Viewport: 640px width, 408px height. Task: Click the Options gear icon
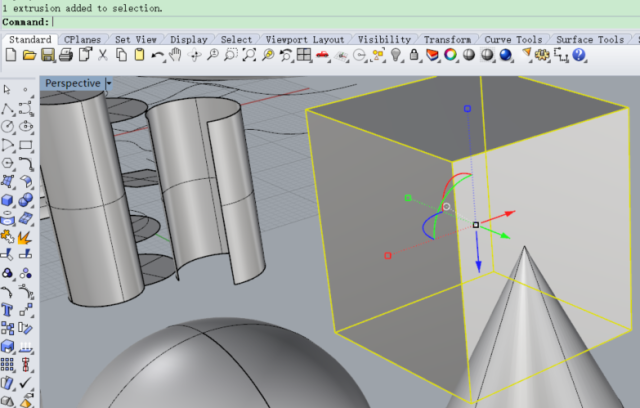[541, 55]
